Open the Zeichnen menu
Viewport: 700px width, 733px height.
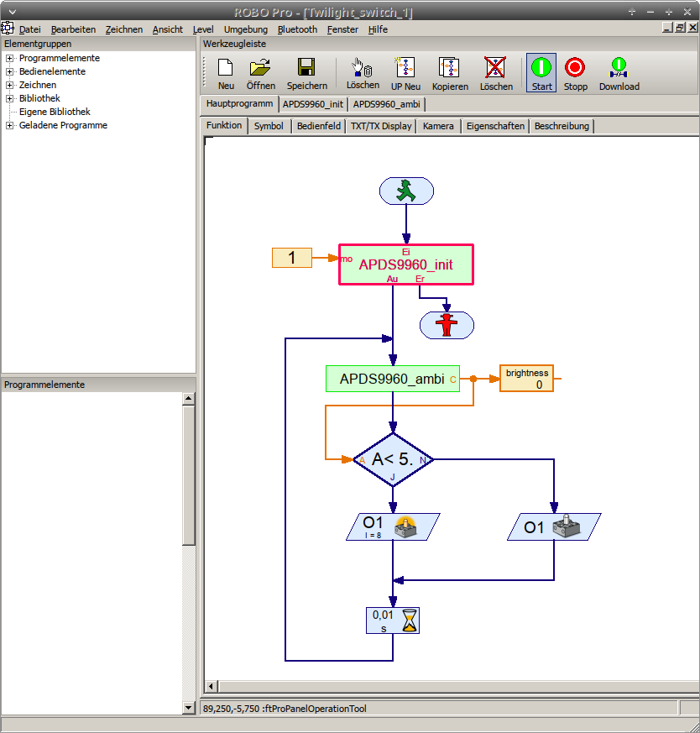124,29
